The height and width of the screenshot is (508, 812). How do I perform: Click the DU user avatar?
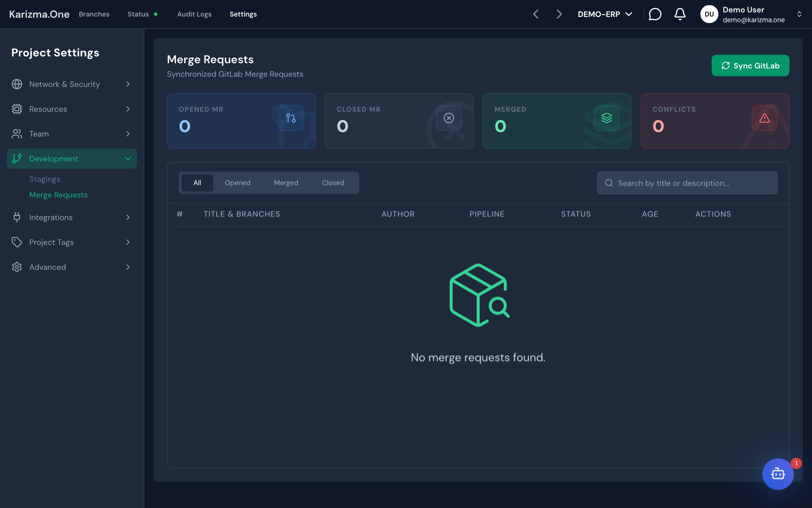tap(709, 14)
